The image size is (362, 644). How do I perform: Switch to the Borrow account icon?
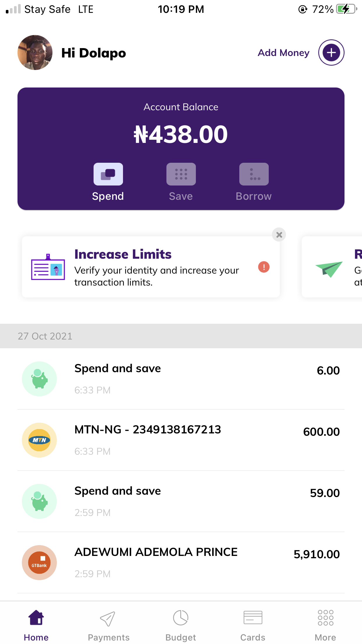click(254, 174)
